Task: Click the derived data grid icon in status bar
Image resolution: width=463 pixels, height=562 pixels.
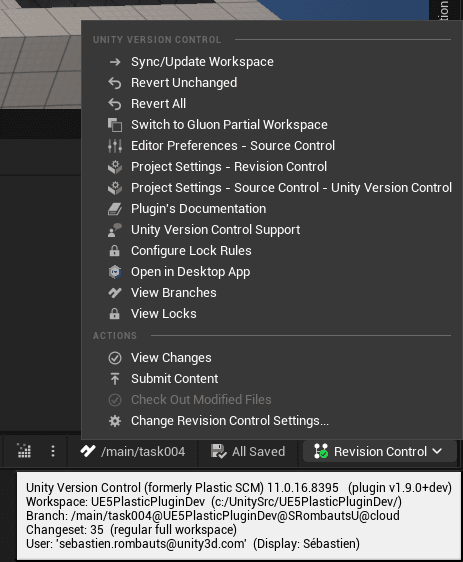Action: coord(24,451)
